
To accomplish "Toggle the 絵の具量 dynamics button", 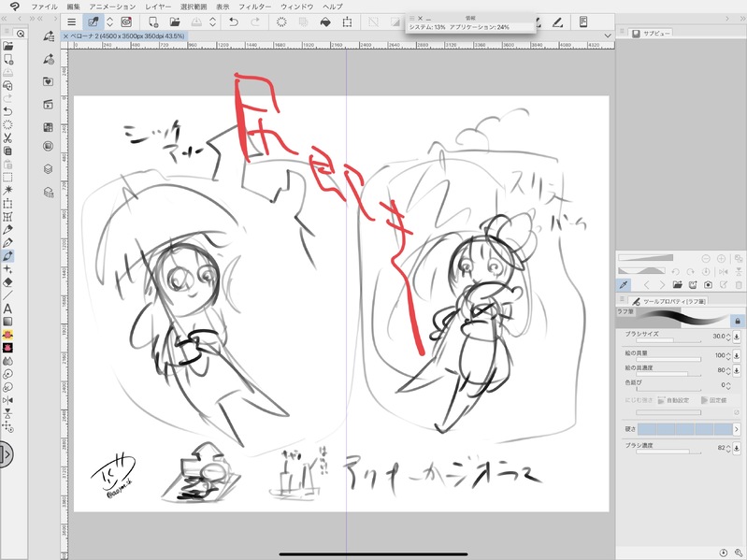I will click(x=737, y=355).
